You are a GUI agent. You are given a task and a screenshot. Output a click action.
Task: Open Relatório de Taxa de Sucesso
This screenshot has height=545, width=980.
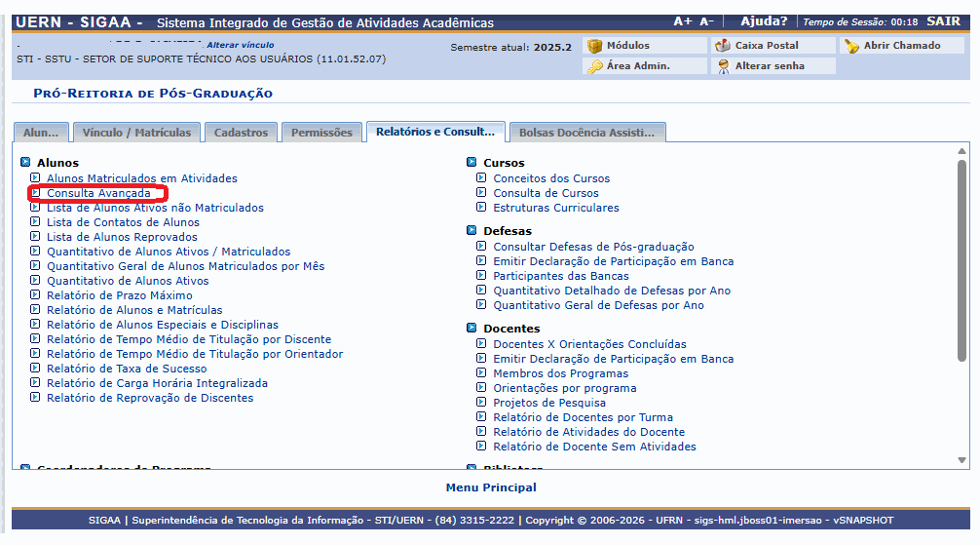(127, 369)
